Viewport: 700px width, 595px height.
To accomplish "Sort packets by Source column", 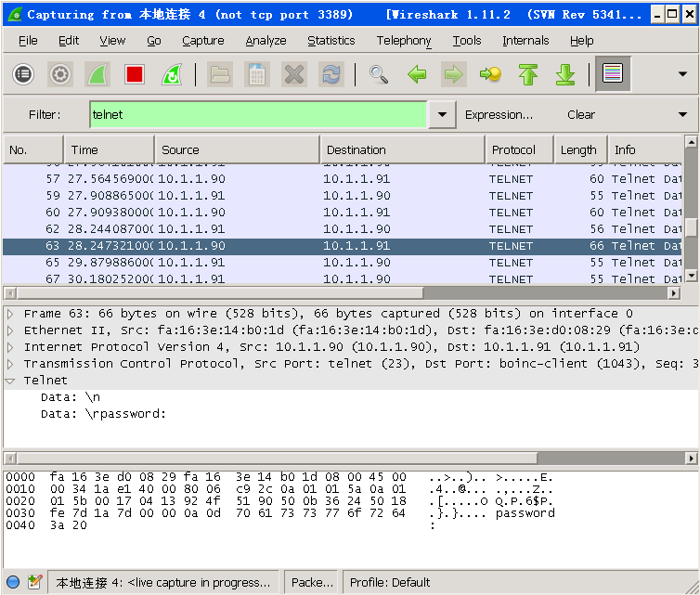I will click(x=237, y=150).
